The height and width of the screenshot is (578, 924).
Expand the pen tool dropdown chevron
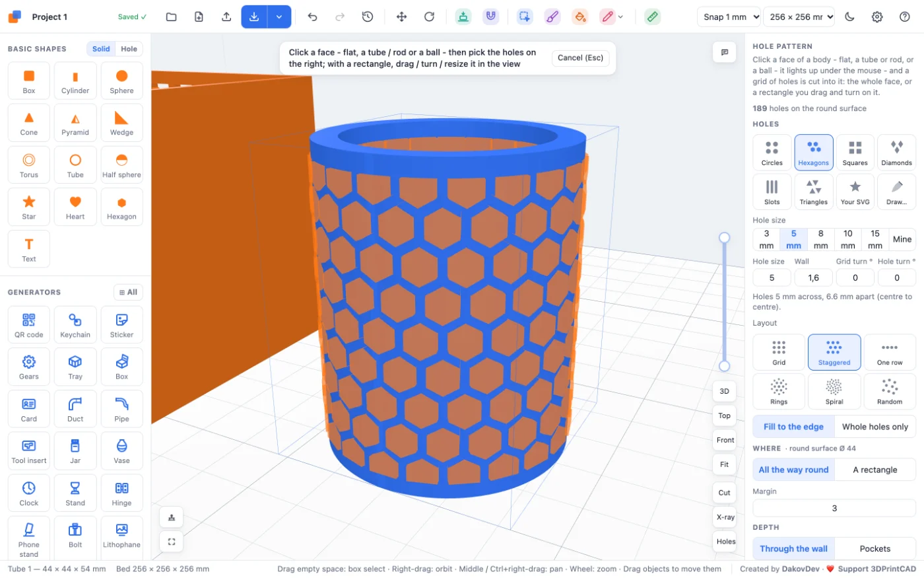[x=620, y=17]
